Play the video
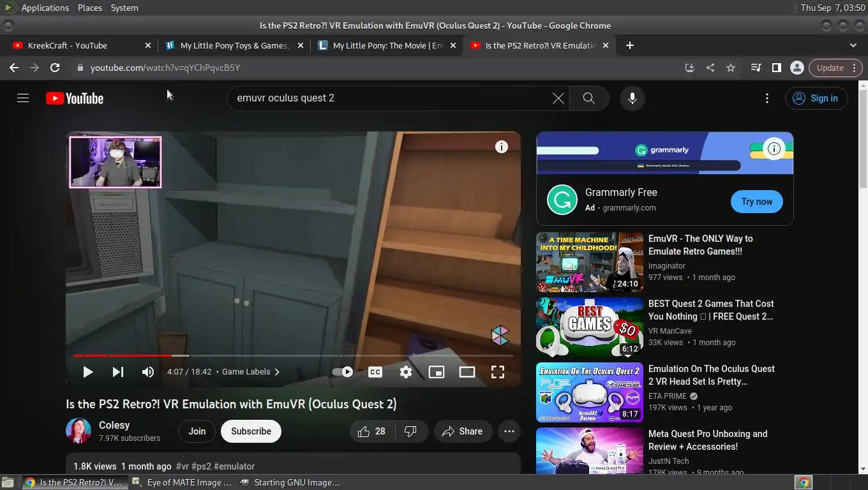The image size is (868, 490). pos(87,372)
